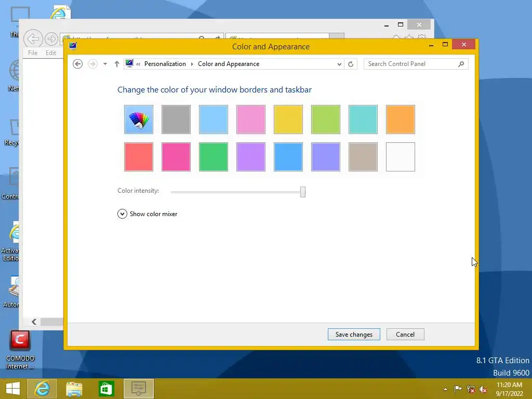Open Internet Explorer from the taskbar
Screen dimensions: 532x399
42,389
